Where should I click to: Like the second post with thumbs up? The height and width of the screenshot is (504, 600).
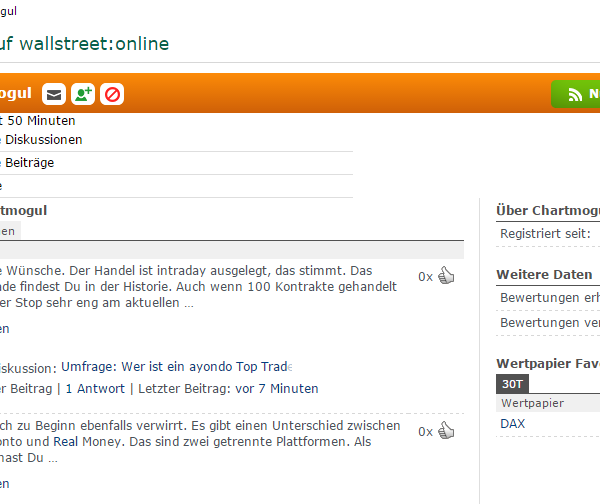tap(445, 431)
